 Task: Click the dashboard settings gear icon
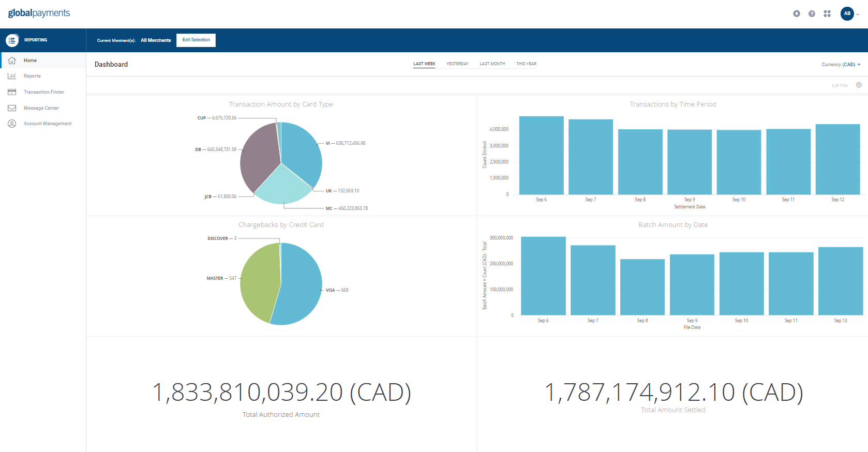pyautogui.click(x=859, y=85)
